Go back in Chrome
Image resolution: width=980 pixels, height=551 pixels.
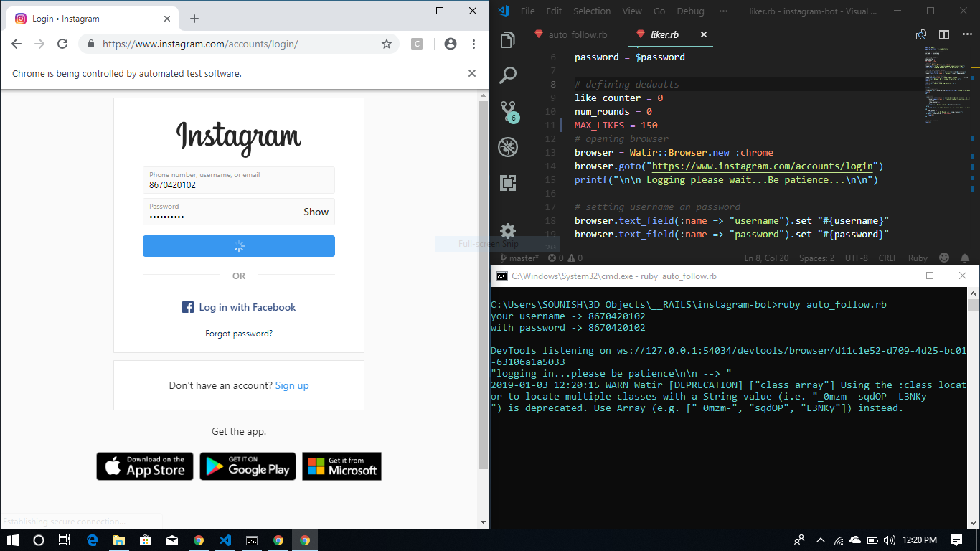point(17,44)
